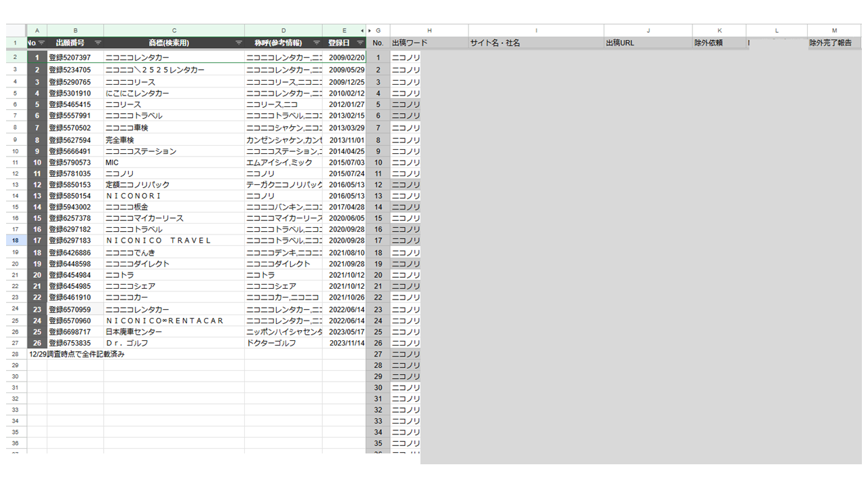Click trademark cell ニコニコマイカーリース

(x=174, y=218)
